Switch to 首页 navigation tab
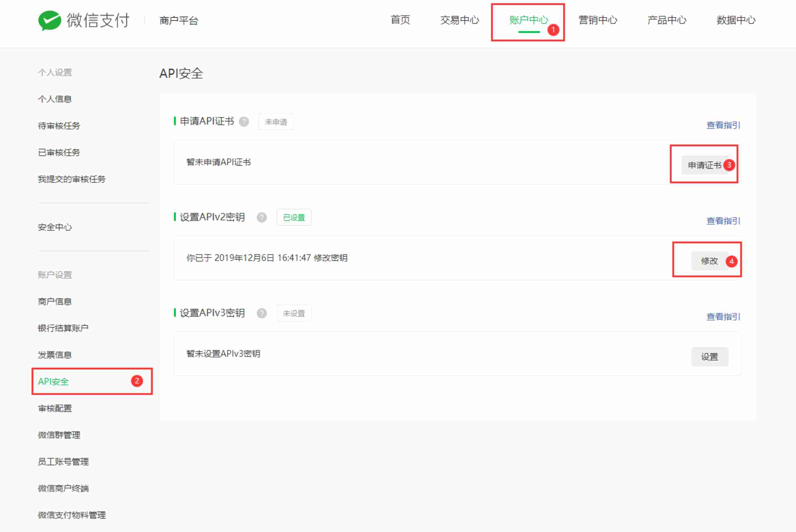Screen dimensions: 796x532 click(400, 20)
